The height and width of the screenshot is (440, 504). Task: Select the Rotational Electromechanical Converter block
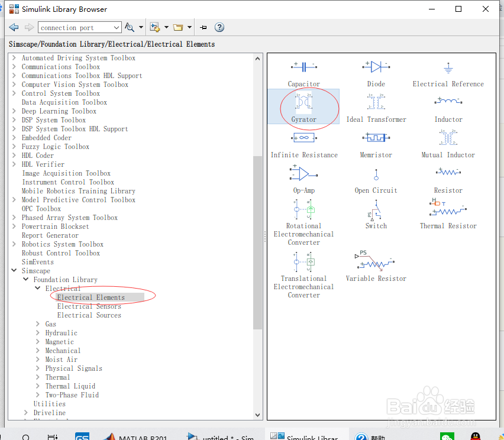coord(303,222)
